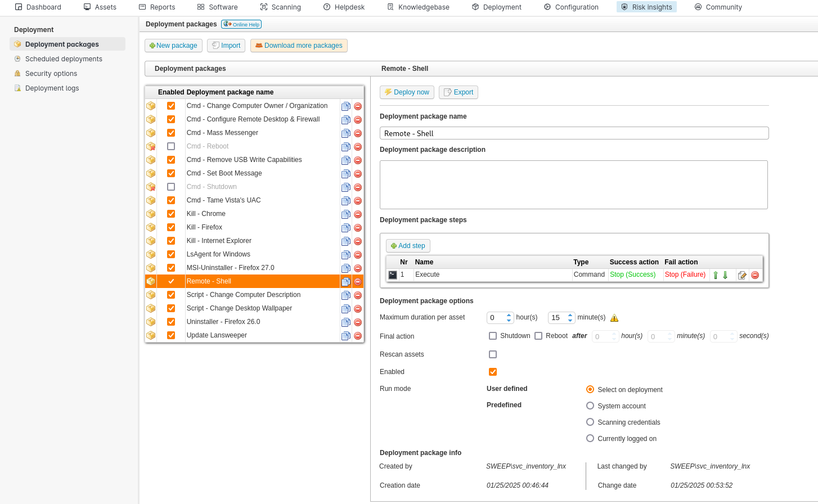The height and width of the screenshot is (504, 818).
Task: Click the Cmd - Shutdown package box icon
Action: (151, 187)
